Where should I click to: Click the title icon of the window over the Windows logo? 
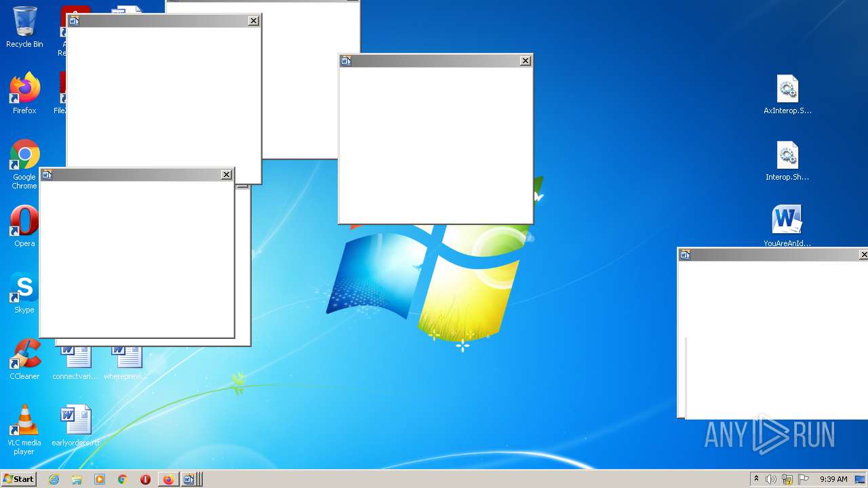click(x=346, y=60)
